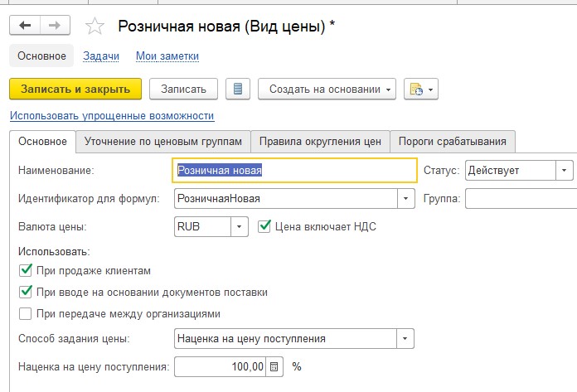Open the Пороги срабатывания tab
Image resolution: width=577 pixels, height=392 pixels.
tap(453, 142)
